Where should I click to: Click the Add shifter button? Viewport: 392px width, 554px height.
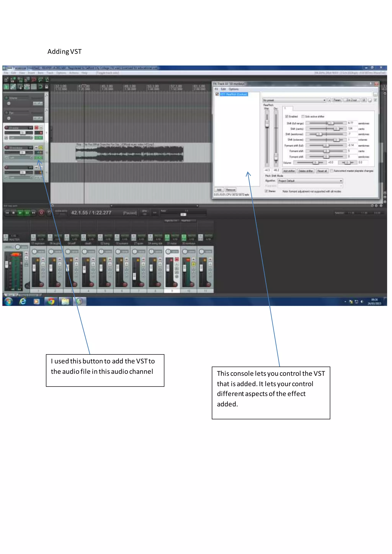tap(289, 171)
